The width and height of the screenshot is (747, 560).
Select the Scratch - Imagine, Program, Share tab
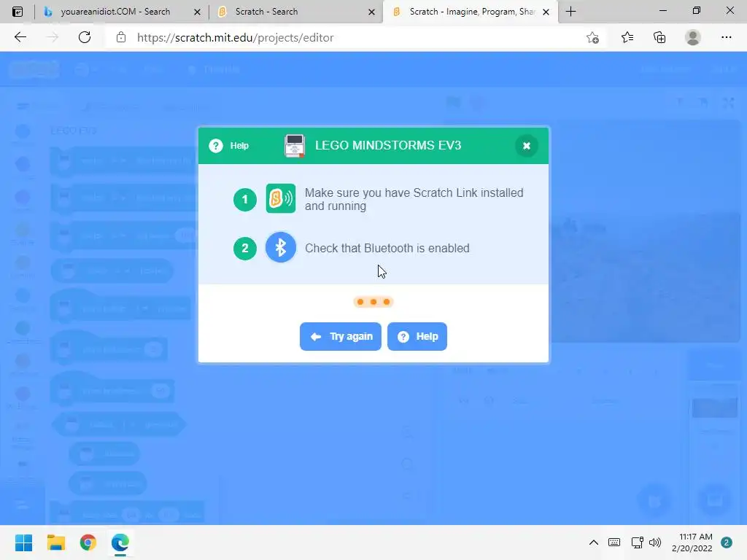click(472, 12)
